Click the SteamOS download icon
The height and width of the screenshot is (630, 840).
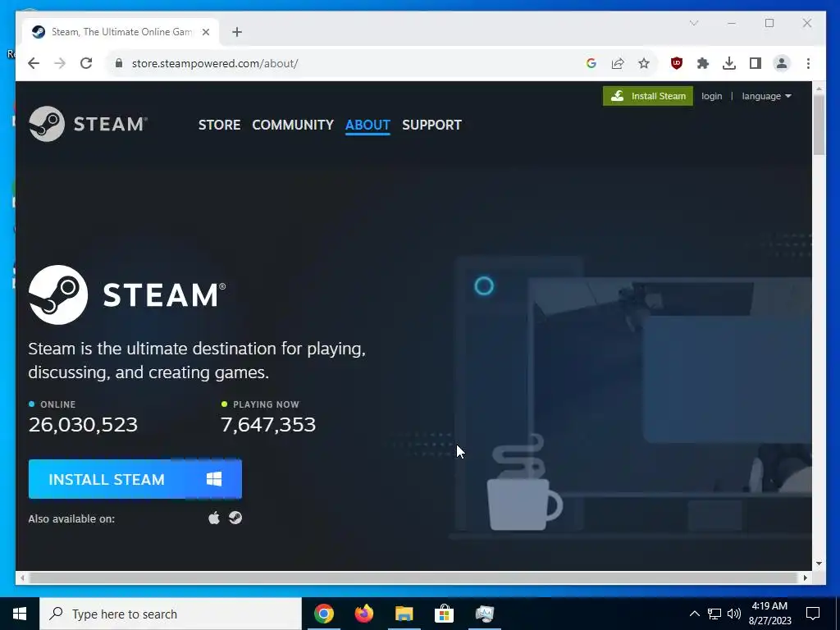[235, 518]
